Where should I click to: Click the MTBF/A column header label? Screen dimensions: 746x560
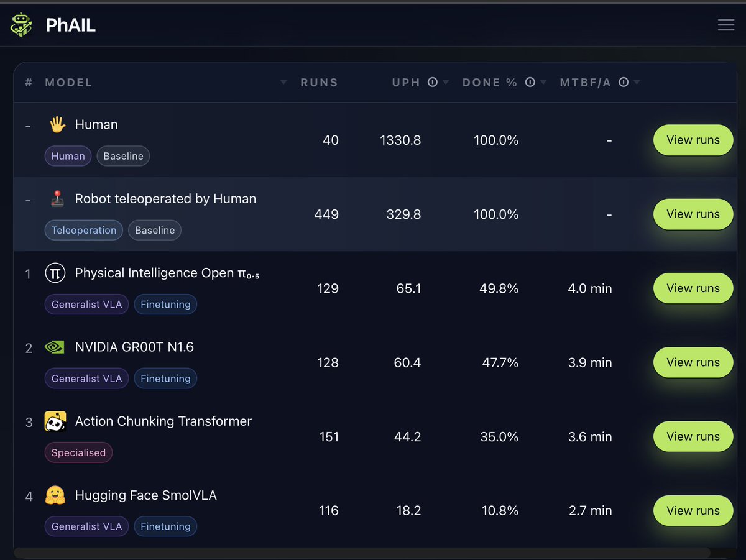[x=586, y=82]
